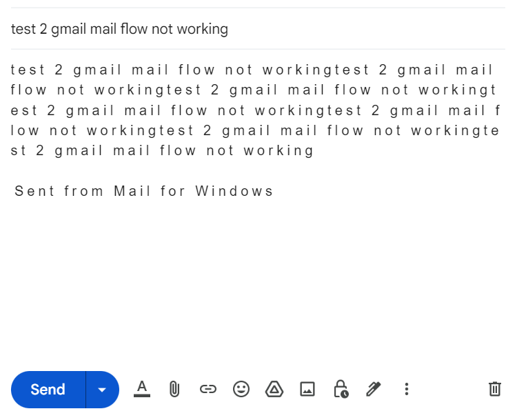Image resolution: width=517 pixels, height=420 pixels.
Task: Toggle confidential mode lock-and-clock icon
Action: 341,389
